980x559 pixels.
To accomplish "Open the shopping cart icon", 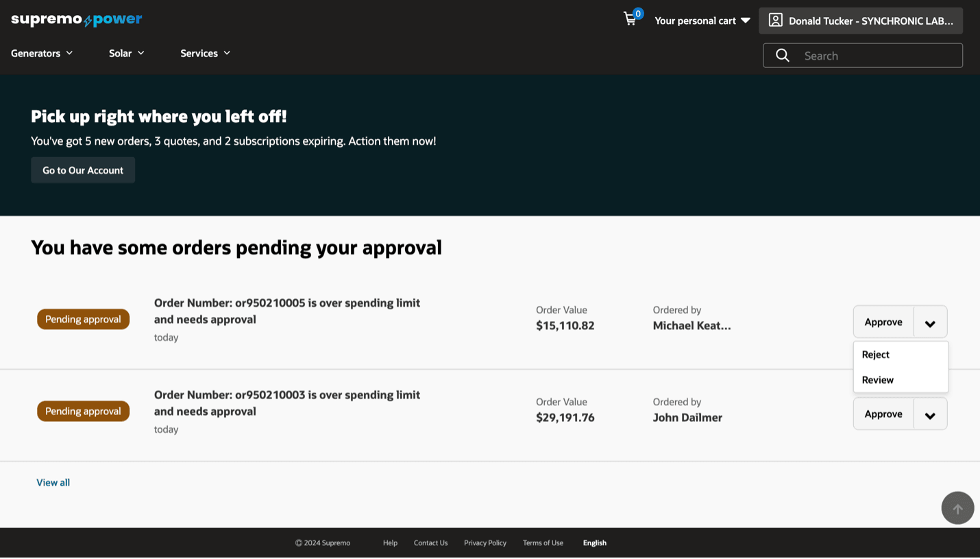I will tap(630, 19).
